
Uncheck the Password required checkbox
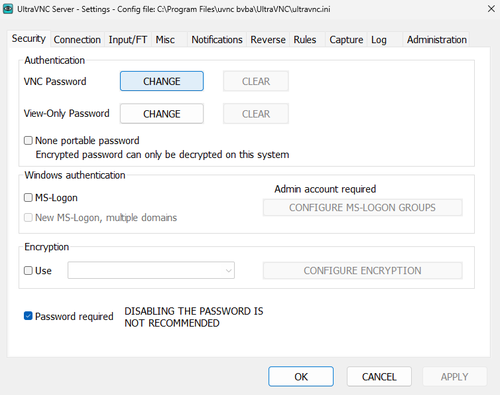tap(28, 316)
